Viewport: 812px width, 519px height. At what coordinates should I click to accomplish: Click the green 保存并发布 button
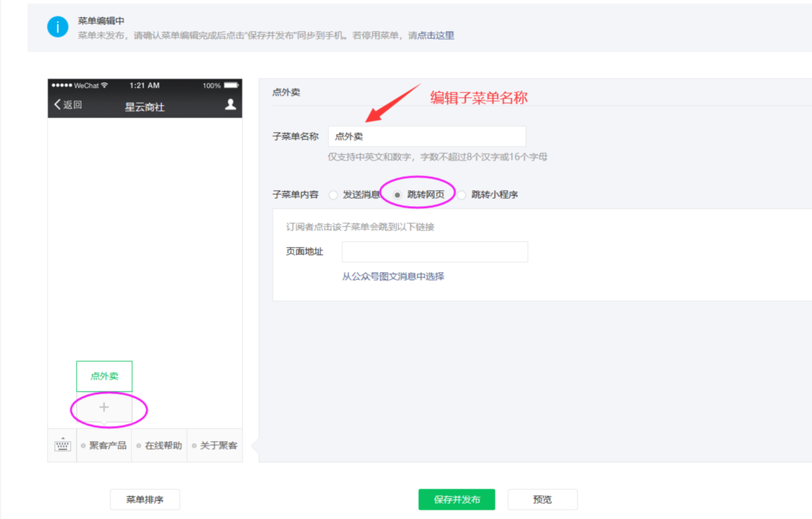tap(457, 500)
